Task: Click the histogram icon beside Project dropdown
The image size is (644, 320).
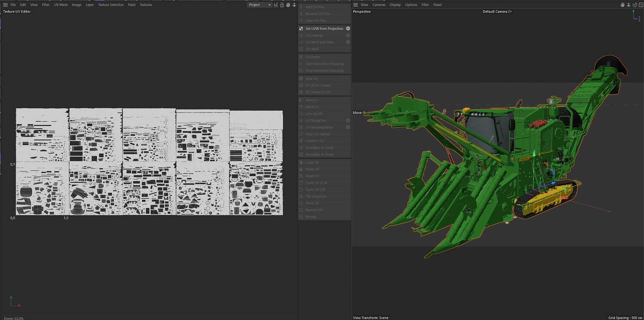Action: pyautogui.click(x=276, y=5)
